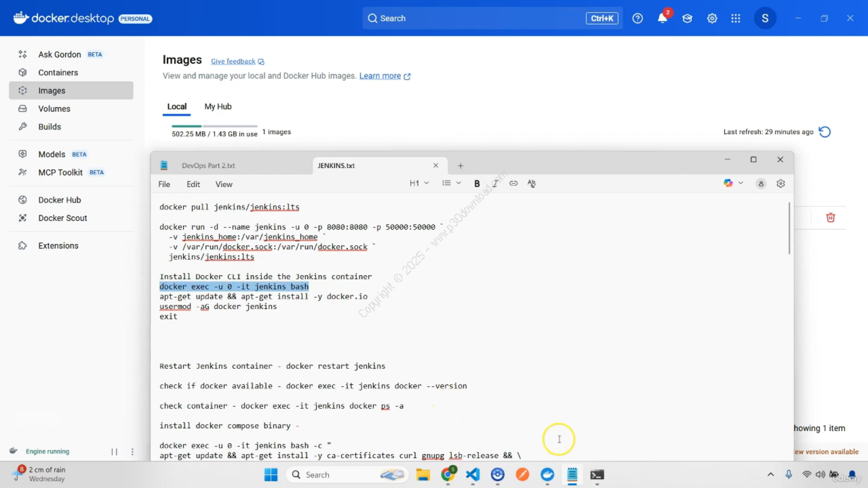The height and width of the screenshot is (488, 868).
Task: Expand the H1 heading dropdown
Action: pyautogui.click(x=419, y=184)
